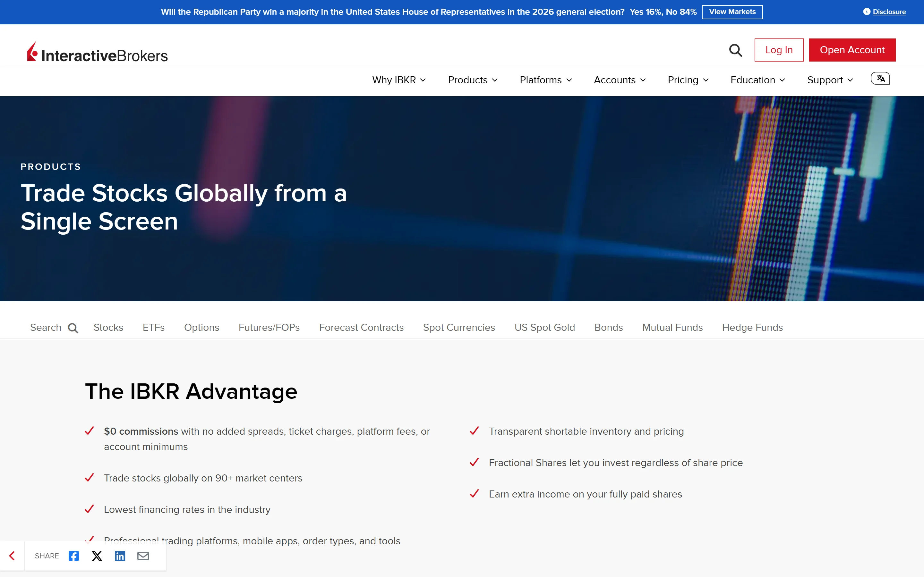924x577 pixels.
Task: Expand the Pricing dropdown
Action: click(688, 80)
